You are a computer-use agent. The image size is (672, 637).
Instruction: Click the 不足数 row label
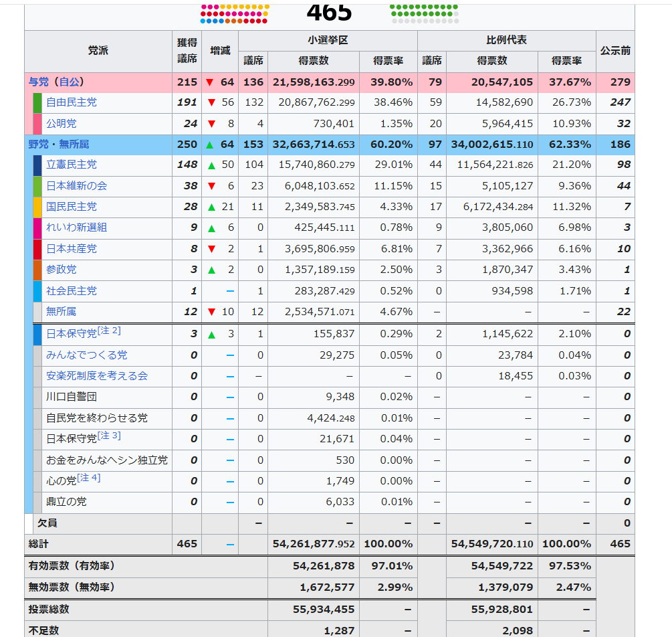43,630
